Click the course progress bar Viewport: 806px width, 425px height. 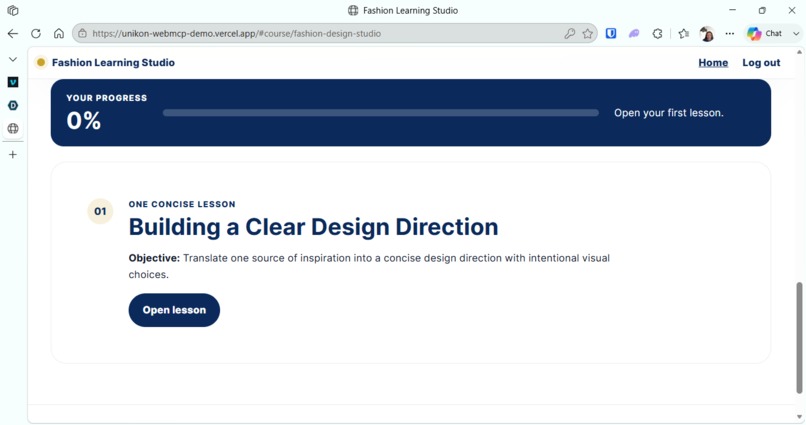coord(380,113)
